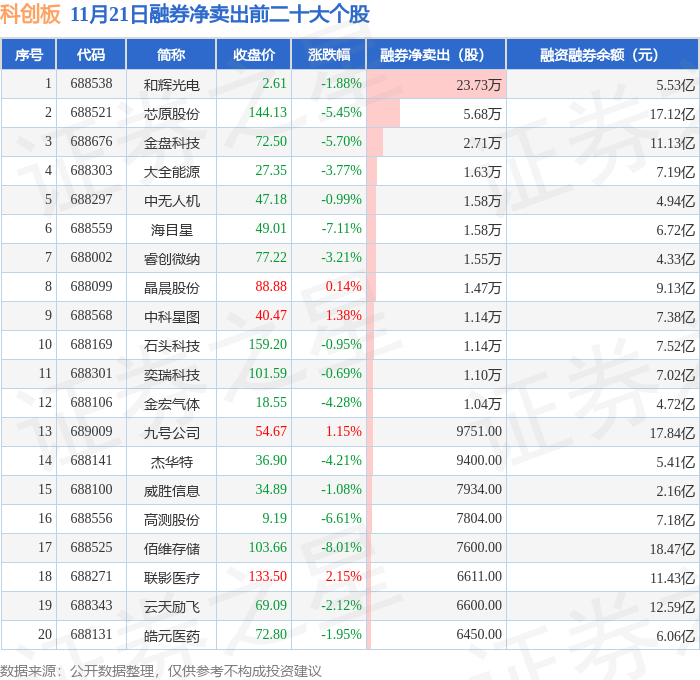
Task: Select stock name 晶晨股份
Action: (x=171, y=288)
